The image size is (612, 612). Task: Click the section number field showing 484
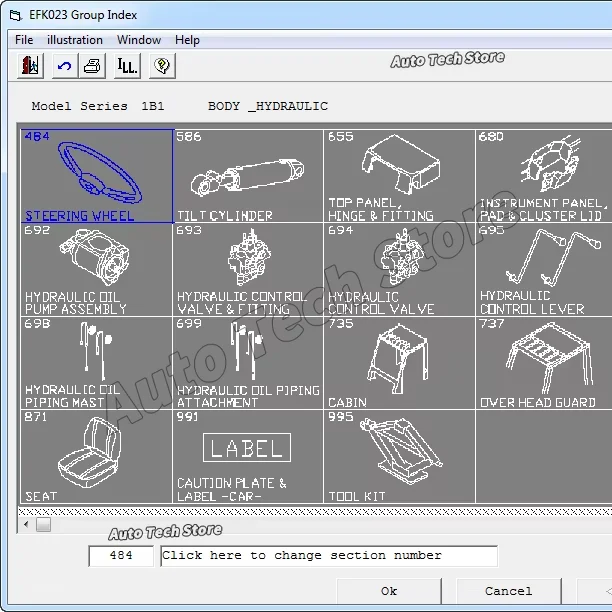121,556
